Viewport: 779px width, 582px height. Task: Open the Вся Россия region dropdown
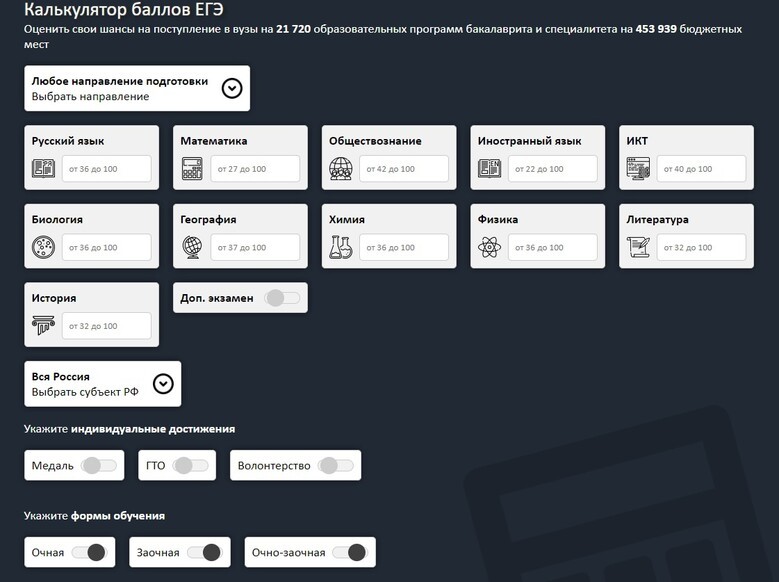(x=103, y=384)
